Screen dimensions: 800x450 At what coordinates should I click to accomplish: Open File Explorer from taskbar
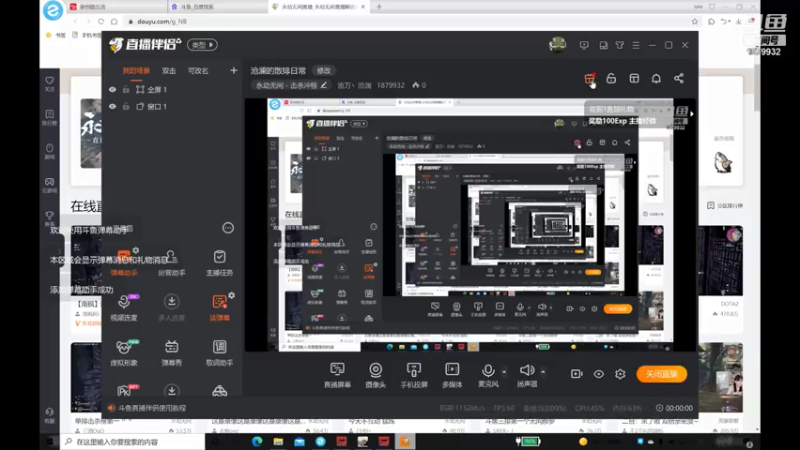278,441
